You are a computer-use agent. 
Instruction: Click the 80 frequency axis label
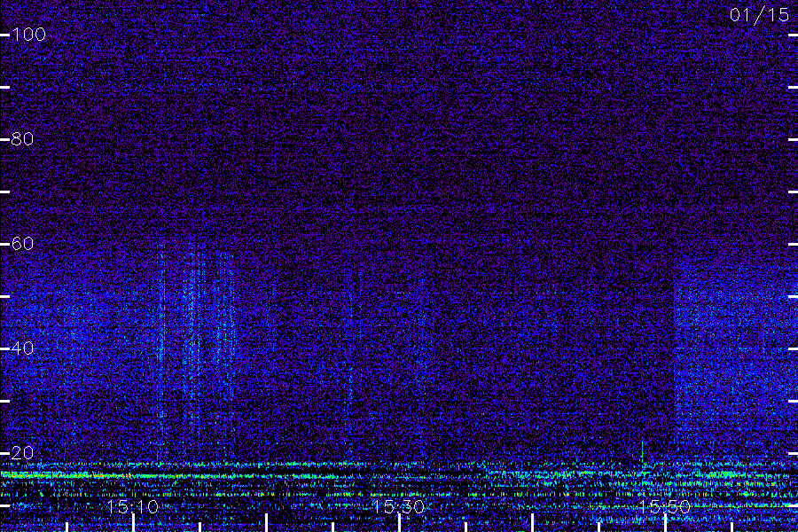coord(22,139)
